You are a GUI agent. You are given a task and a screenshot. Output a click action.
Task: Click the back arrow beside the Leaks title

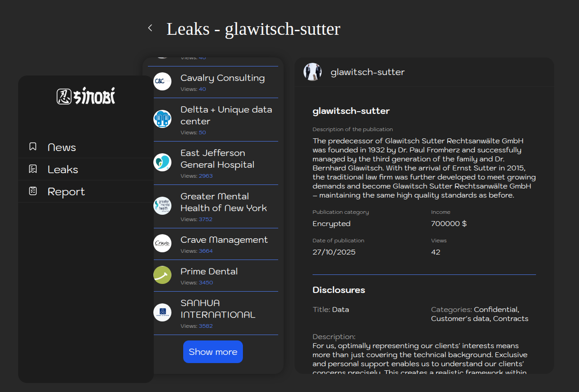150,28
